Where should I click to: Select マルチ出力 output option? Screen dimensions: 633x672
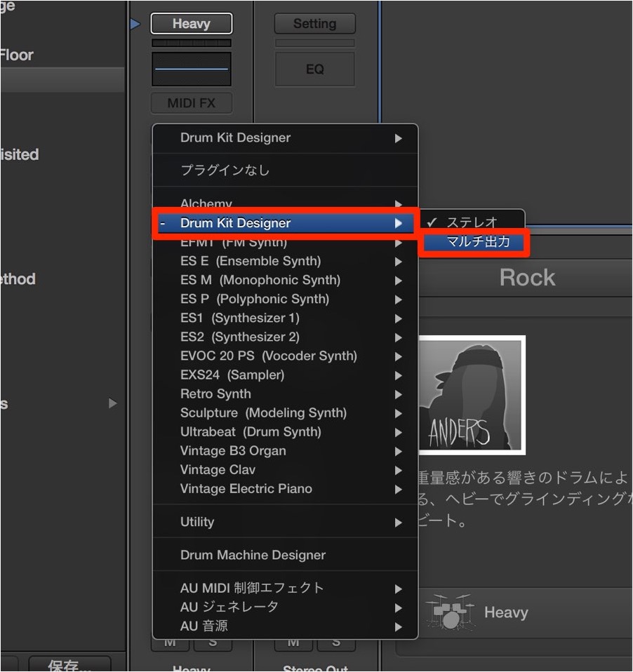click(474, 242)
